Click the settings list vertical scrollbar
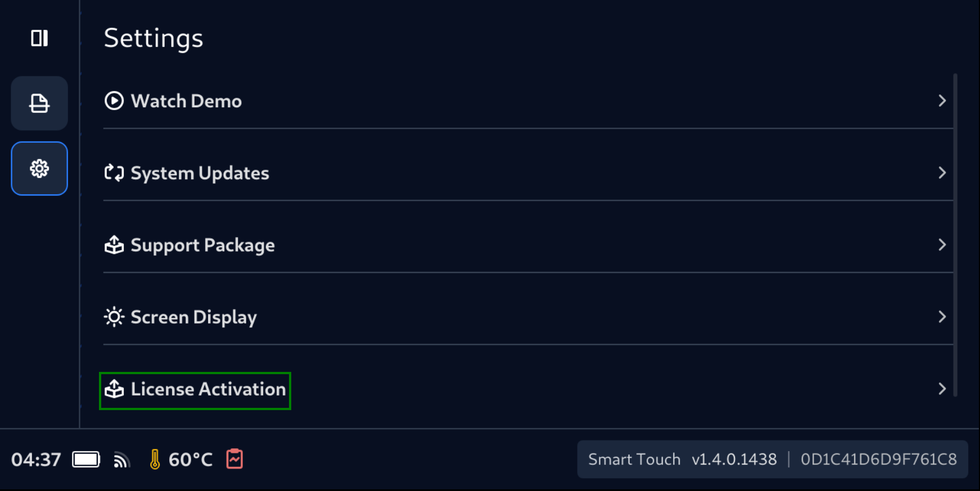980x491 pixels. tap(955, 235)
